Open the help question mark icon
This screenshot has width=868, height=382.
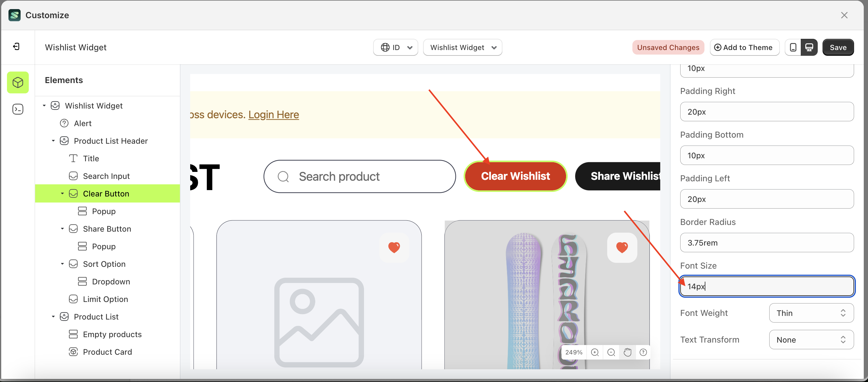(x=643, y=352)
